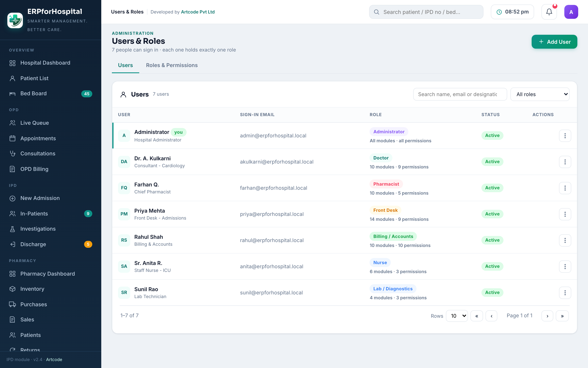Viewport: 588px width, 368px height.
Task: Open the All roles filter dropdown
Action: pos(540,94)
